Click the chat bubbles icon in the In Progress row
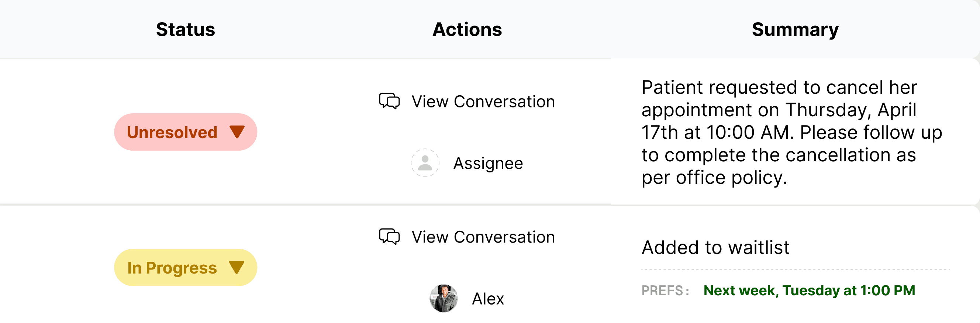The width and height of the screenshot is (980, 323). coord(389,237)
